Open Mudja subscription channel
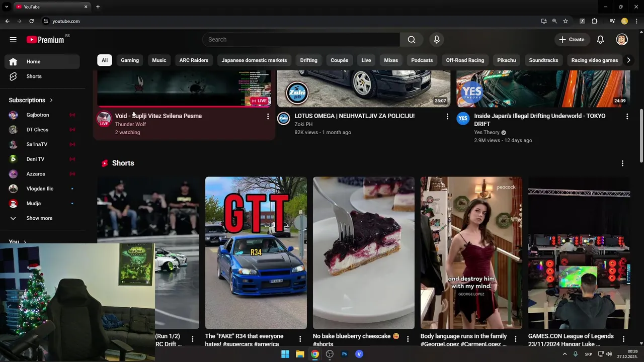644x362 pixels. click(x=42, y=204)
